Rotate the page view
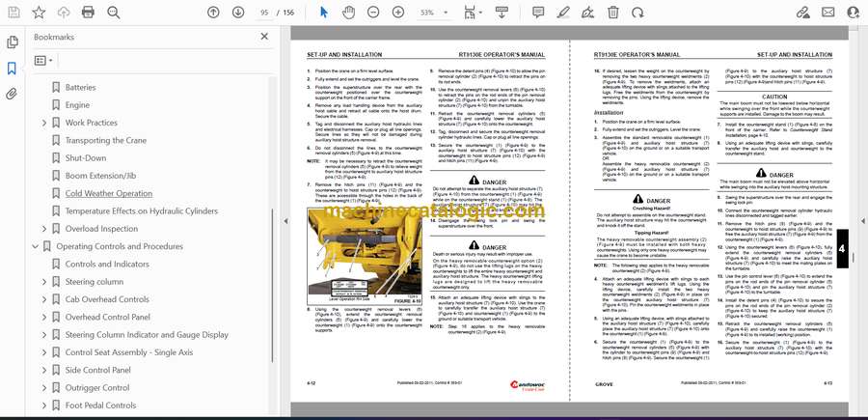This screenshot has width=868, height=420. tap(637, 13)
